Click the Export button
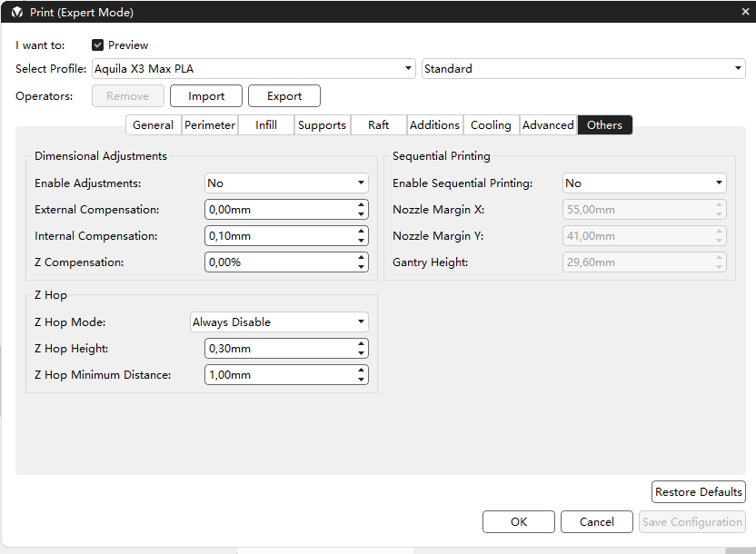Image resolution: width=756 pixels, height=554 pixels. coord(284,96)
